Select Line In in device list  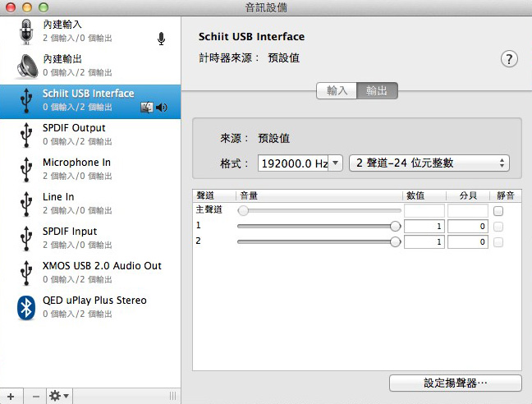pyautogui.click(x=90, y=204)
